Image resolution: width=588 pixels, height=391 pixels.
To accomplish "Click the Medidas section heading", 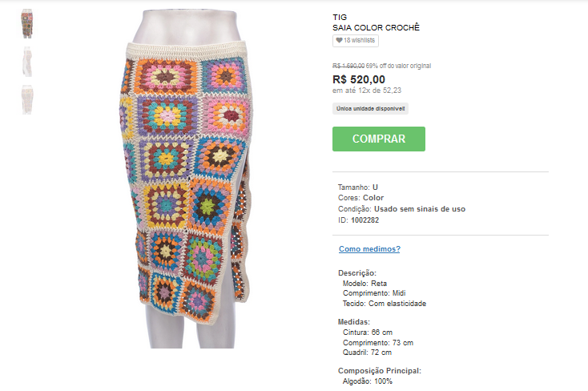I will 353,321.
